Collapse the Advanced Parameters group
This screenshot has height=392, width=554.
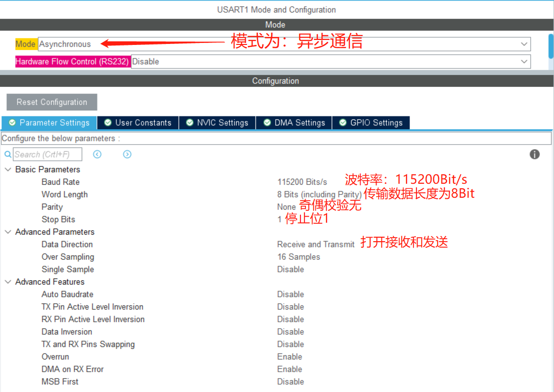click(x=8, y=232)
